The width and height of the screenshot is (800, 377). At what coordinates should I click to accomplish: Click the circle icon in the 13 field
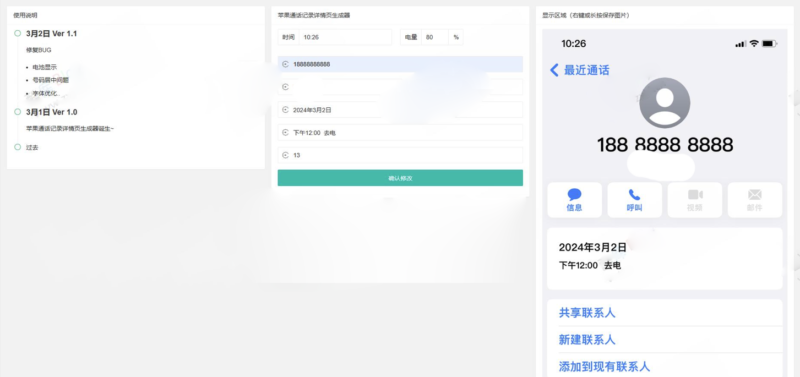click(285, 155)
